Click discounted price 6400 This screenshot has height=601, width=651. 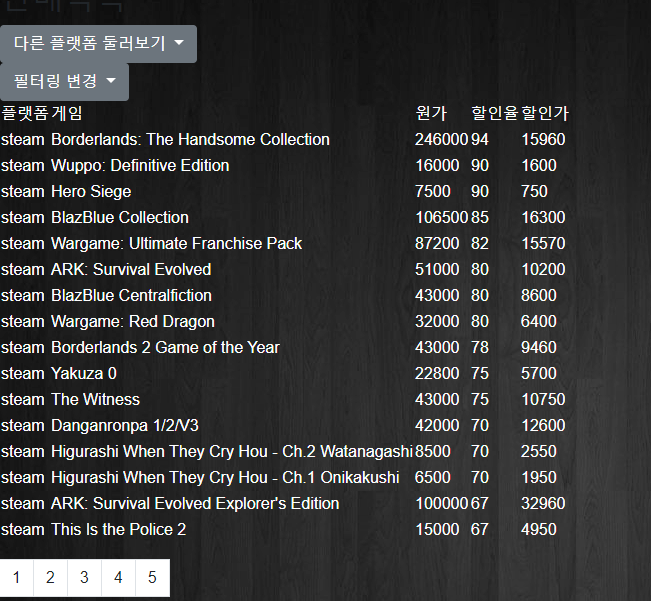point(538,322)
